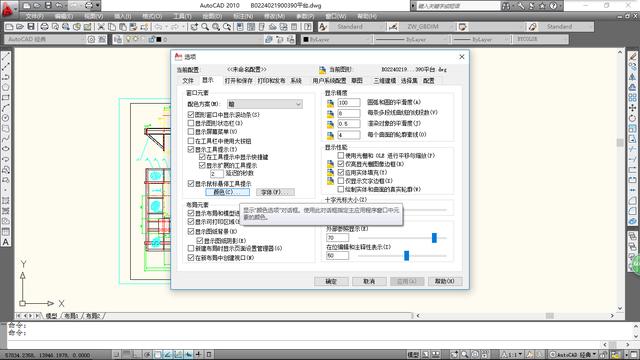
Task: Click the Open file icon in standard toolbar
Action: [x=20, y=27]
